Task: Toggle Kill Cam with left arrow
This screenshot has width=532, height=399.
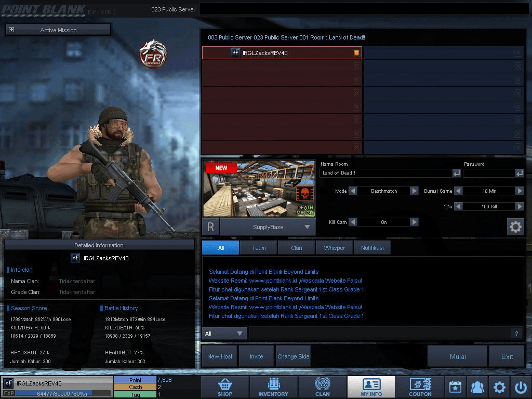Action: [353, 222]
